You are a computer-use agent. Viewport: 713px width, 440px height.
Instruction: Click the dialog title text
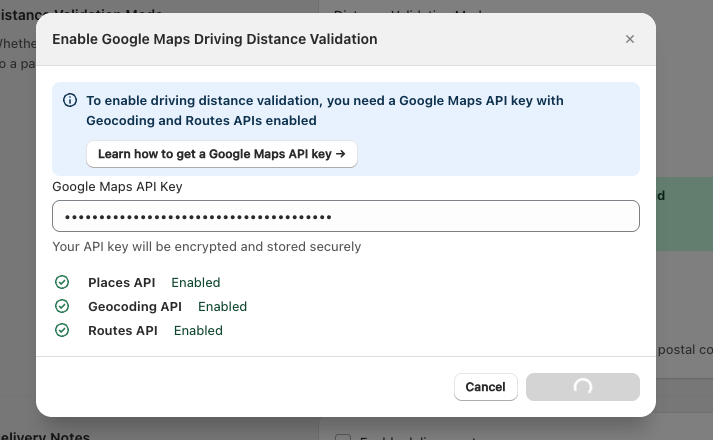point(215,40)
